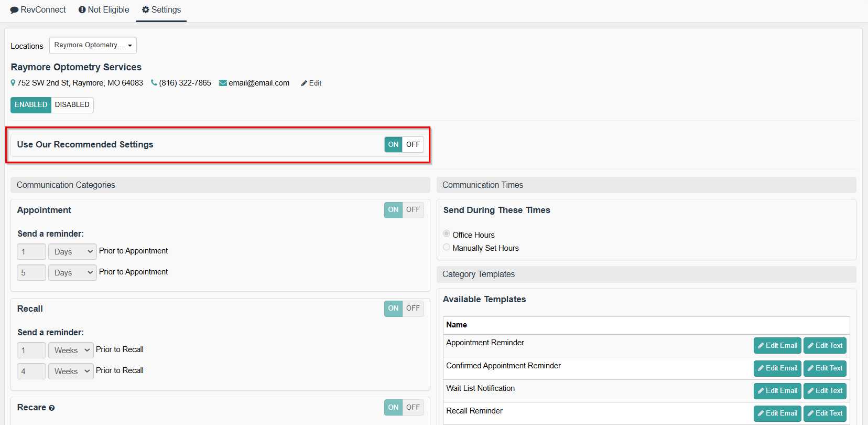The image size is (868, 425).
Task: Switch to the RevConnect tab
Action: [x=38, y=10]
